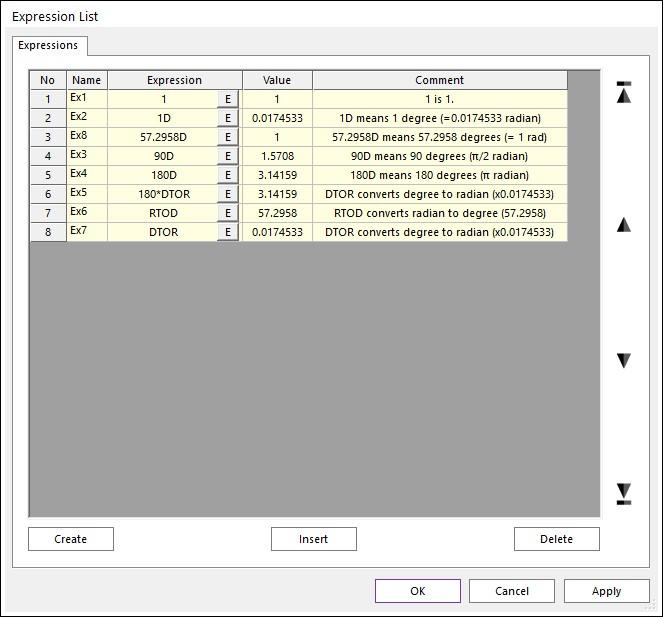Click comment 'RTOD converts radian to degree'

point(440,214)
